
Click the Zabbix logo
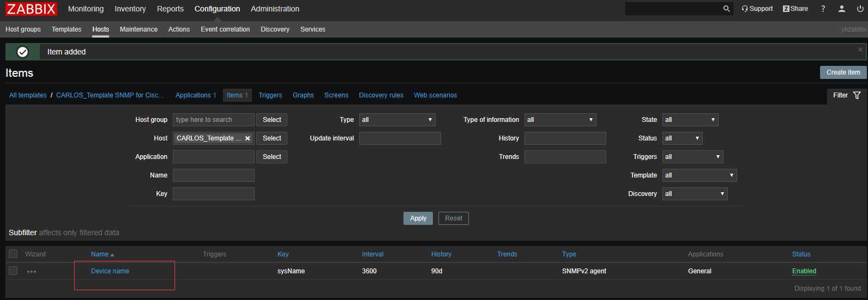click(31, 9)
